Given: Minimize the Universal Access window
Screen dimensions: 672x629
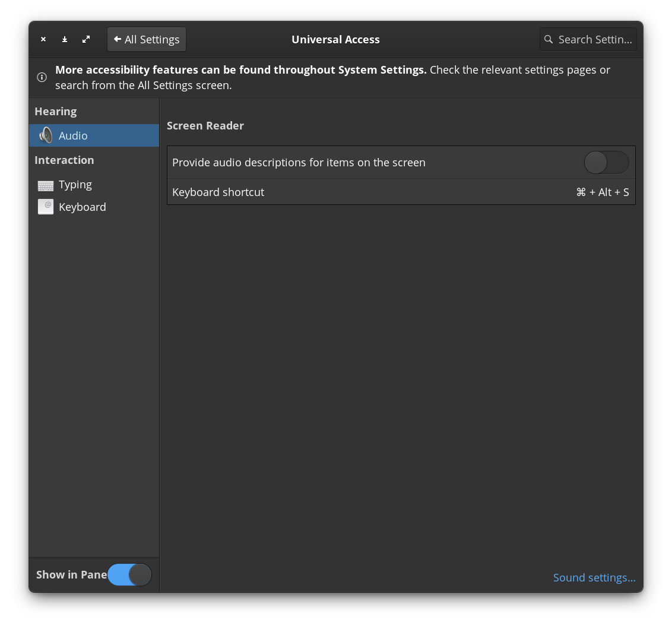Looking at the screenshot, I should 65,39.
